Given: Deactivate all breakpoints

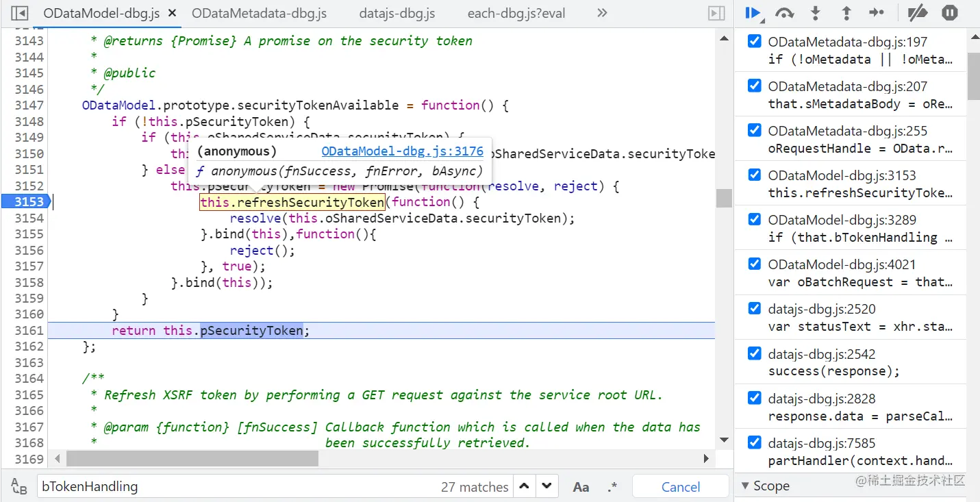Looking at the screenshot, I should click(x=917, y=12).
